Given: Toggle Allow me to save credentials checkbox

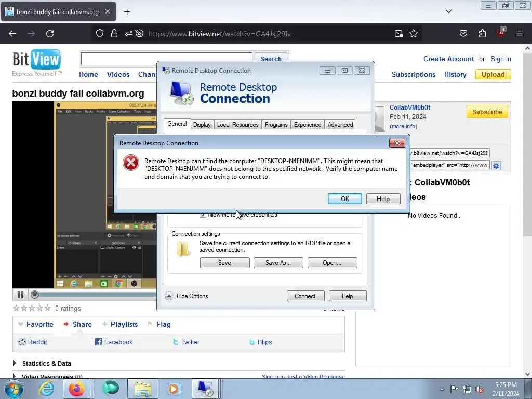Looking at the screenshot, I should tap(203, 215).
